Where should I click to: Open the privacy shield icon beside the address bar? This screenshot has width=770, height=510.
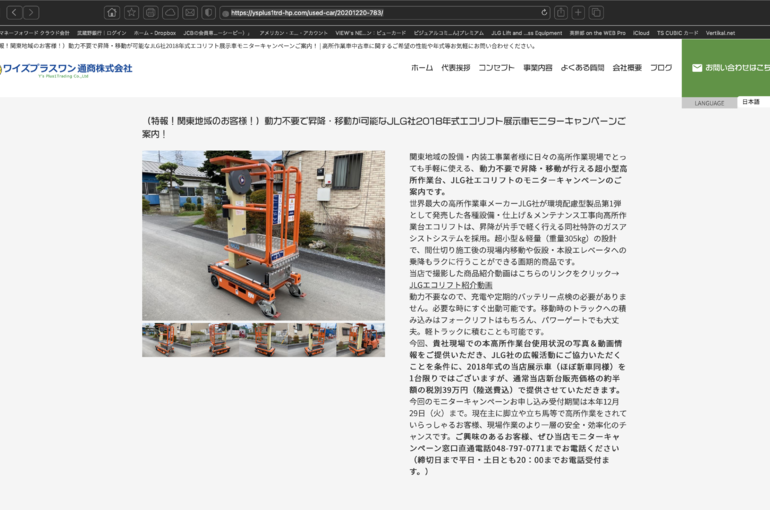point(209,13)
